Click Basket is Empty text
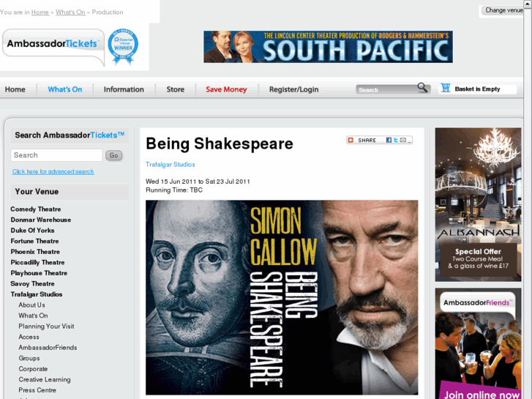 click(477, 89)
